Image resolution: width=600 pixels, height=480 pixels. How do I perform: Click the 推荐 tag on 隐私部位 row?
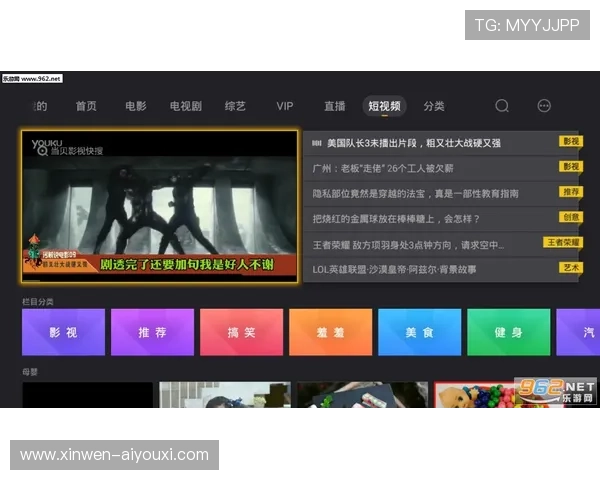coord(571,192)
